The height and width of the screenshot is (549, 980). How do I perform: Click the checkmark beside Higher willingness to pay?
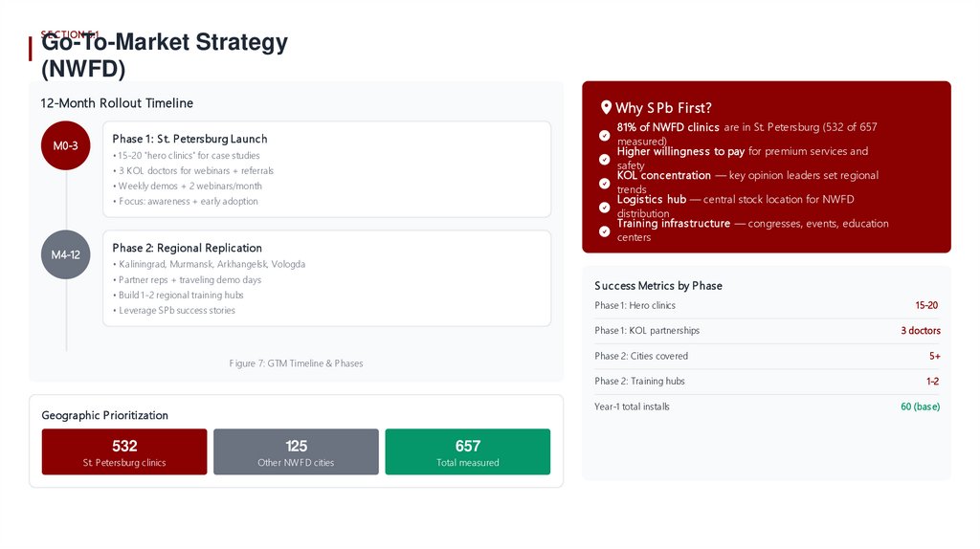(604, 160)
